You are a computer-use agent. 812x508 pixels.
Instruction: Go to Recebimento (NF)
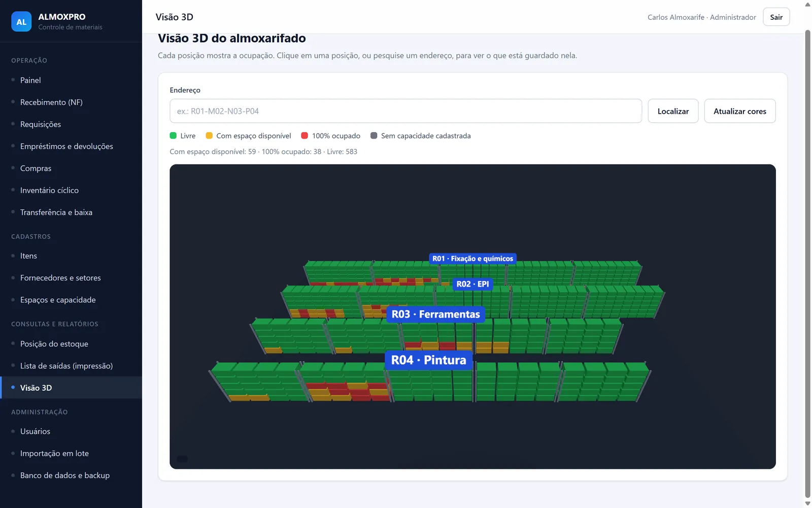(51, 102)
